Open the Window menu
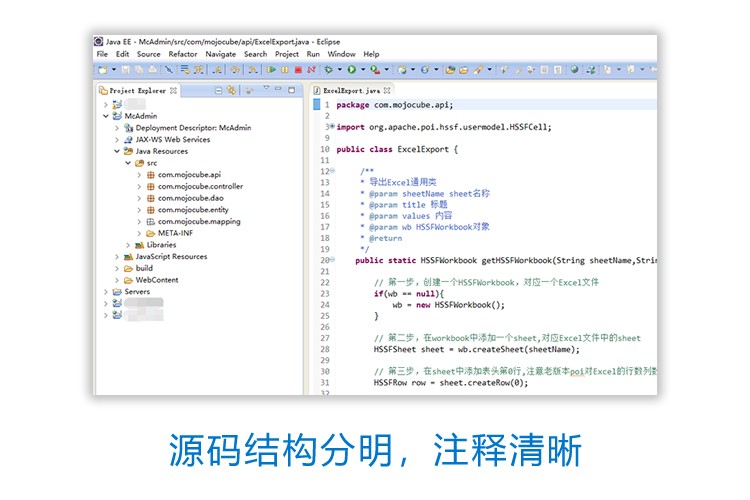 [x=341, y=54]
